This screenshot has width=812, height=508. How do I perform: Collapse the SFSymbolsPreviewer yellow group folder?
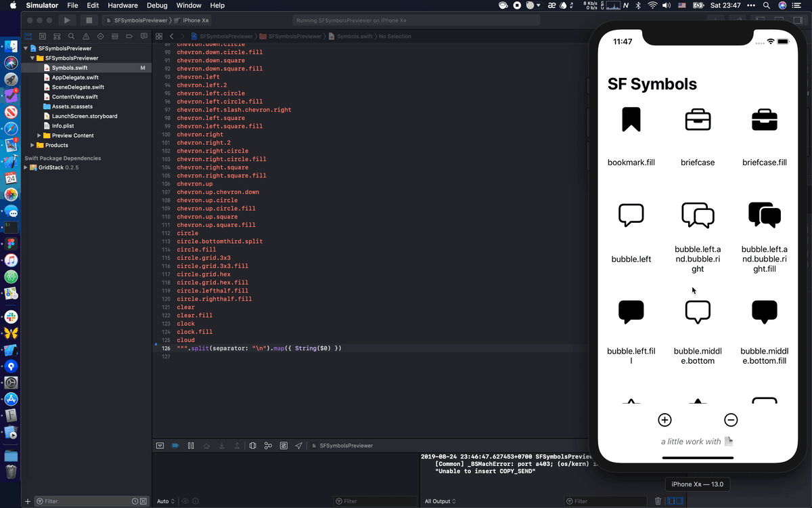coord(32,58)
